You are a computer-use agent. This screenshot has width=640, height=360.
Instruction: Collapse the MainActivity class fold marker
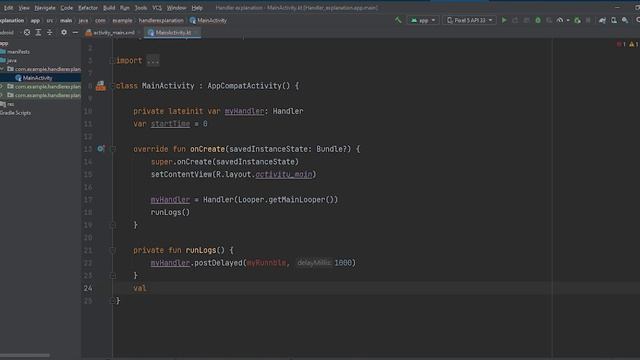112,86
